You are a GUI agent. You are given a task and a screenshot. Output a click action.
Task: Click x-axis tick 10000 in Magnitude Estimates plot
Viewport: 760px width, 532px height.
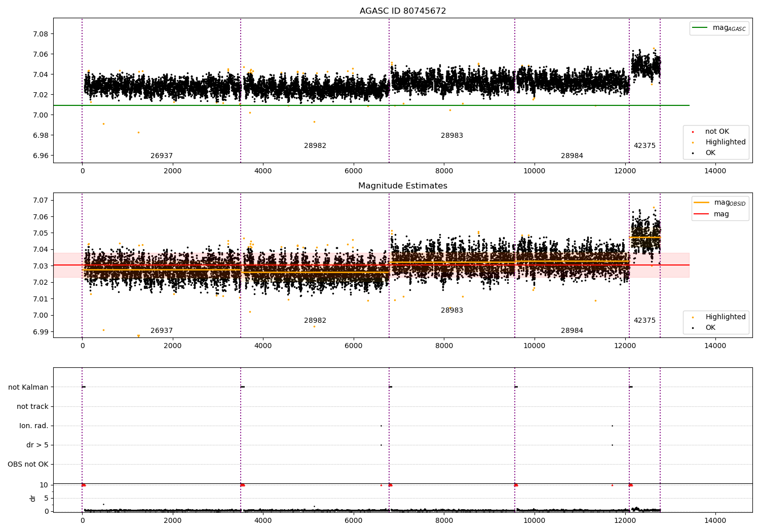coord(534,346)
